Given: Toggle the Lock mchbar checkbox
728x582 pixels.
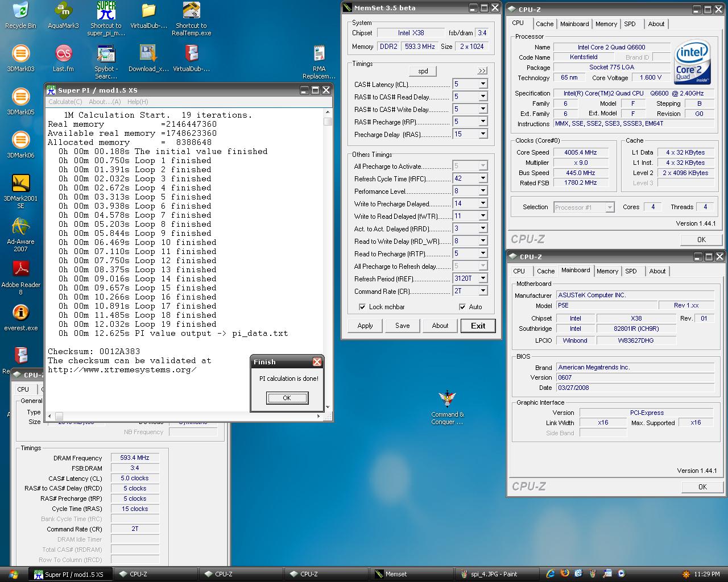Looking at the screenshot, I should pos(362,307).
